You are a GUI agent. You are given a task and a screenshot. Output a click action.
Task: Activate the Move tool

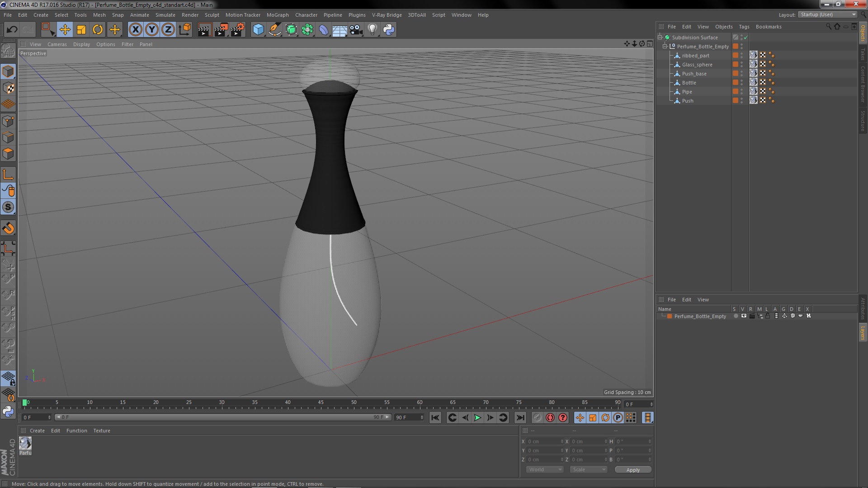(x=65, y=30)
